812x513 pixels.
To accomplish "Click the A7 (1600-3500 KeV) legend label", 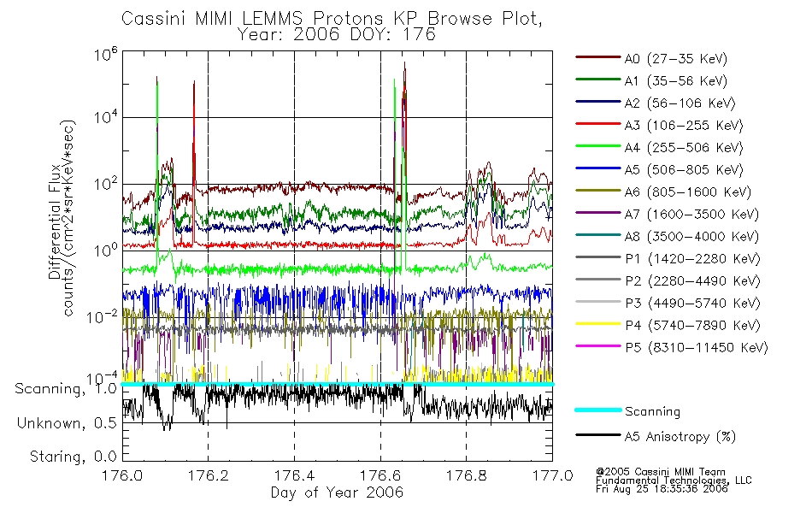I will (691, 214).
